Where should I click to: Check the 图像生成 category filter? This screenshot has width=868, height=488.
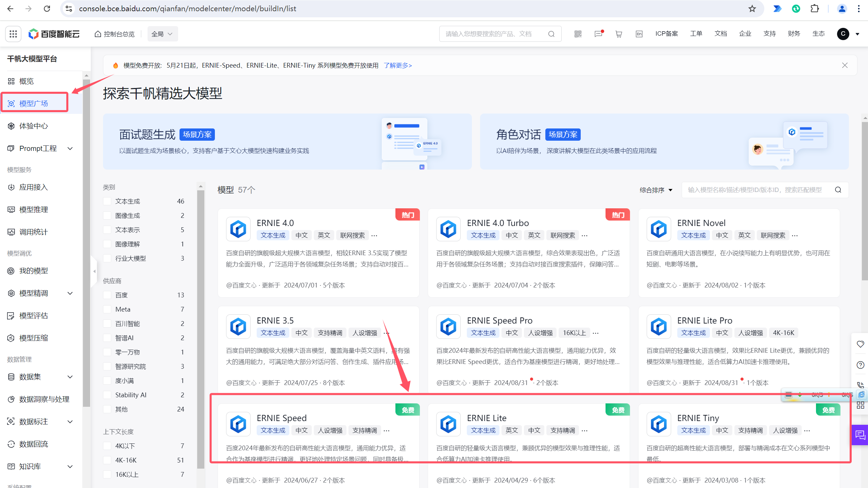click(107, 215)
